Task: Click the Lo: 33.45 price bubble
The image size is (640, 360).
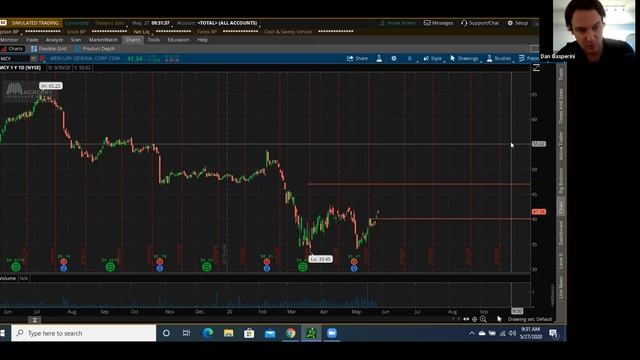Action: click(x=320, y=259)
